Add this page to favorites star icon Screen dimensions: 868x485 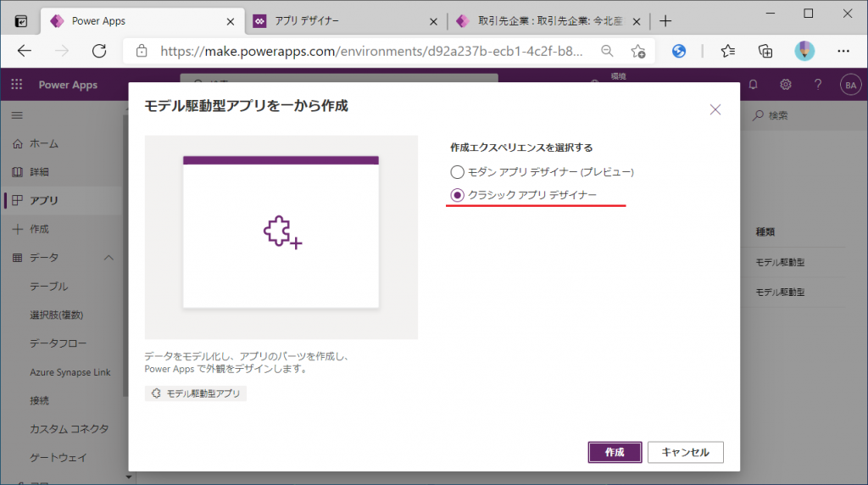pos(638,51)
